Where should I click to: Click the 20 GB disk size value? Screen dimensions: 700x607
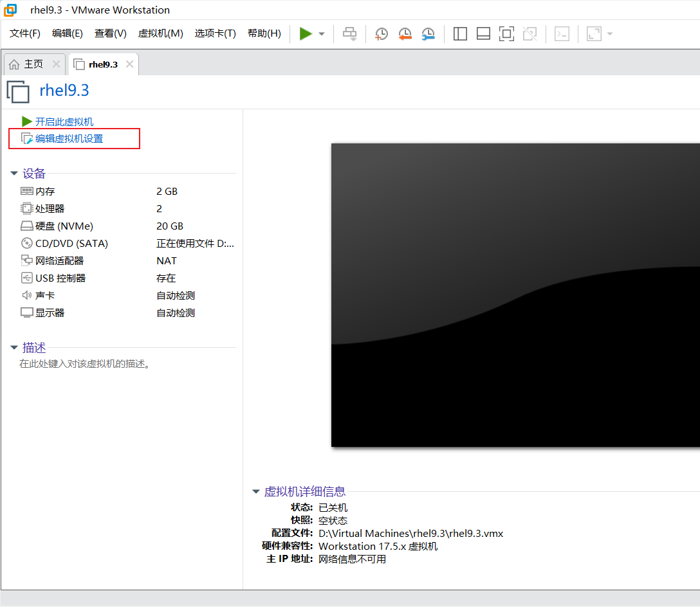170,226
